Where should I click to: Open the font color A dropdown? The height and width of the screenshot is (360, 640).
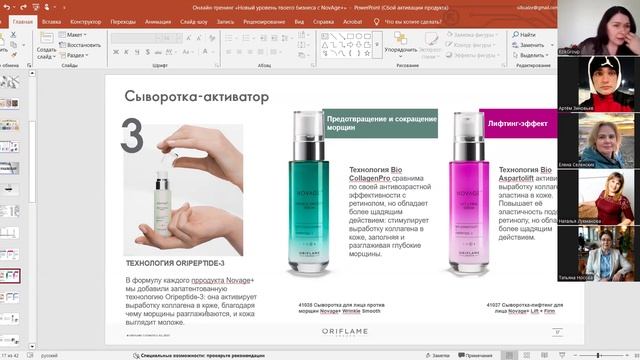(x=207, y=52)
